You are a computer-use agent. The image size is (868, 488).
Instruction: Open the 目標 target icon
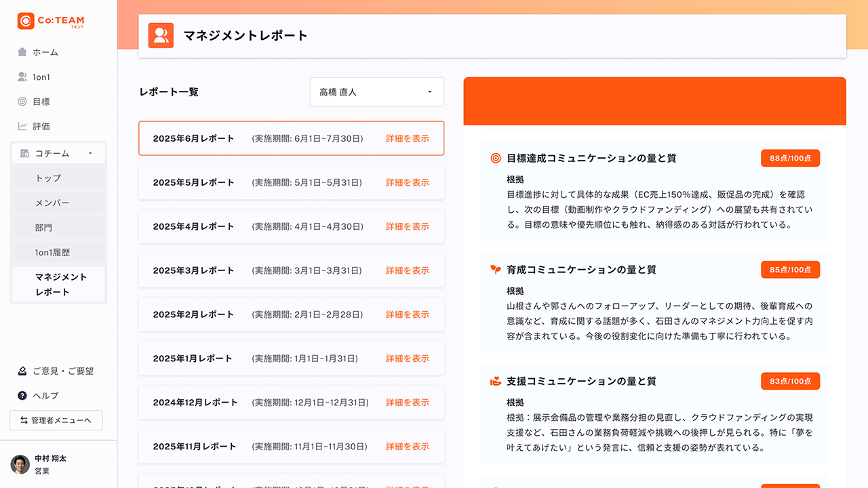22,101
